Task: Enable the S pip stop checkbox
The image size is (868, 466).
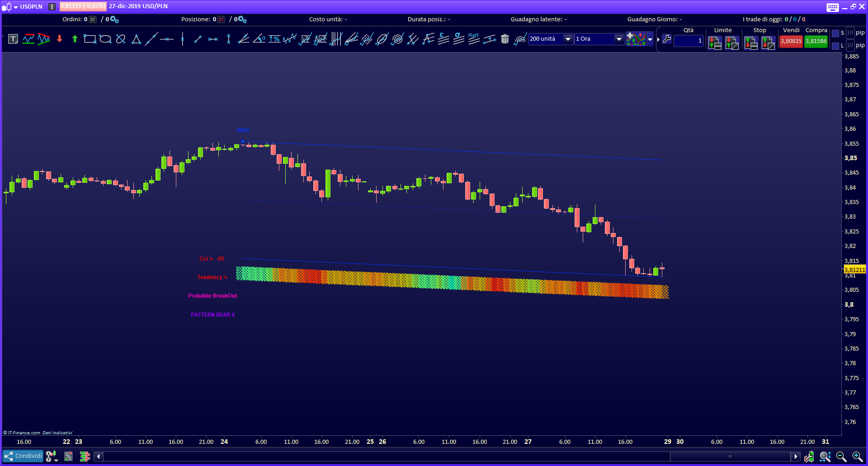Action: click(x=835, y=33)
